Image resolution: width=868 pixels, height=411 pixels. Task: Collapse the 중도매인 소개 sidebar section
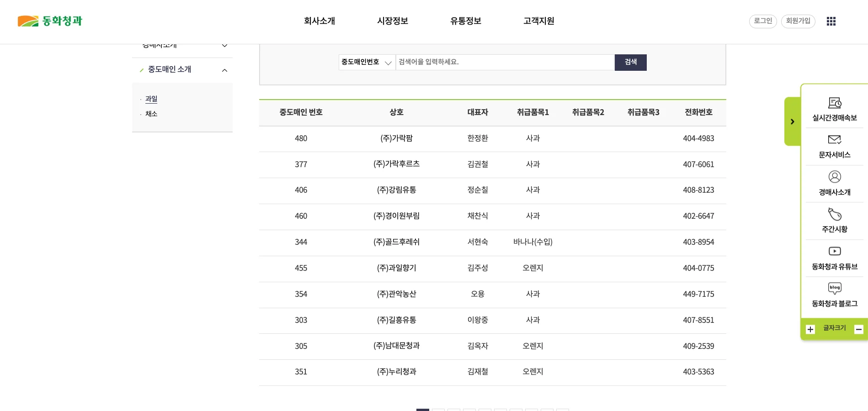coord(224,70)
